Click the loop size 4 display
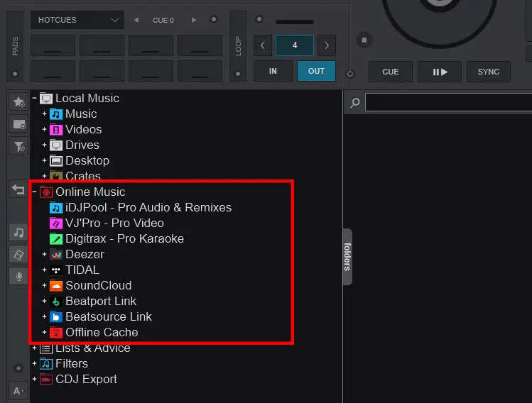The width and height of the screenshot is (532, 403). click(x=295, y=45)
